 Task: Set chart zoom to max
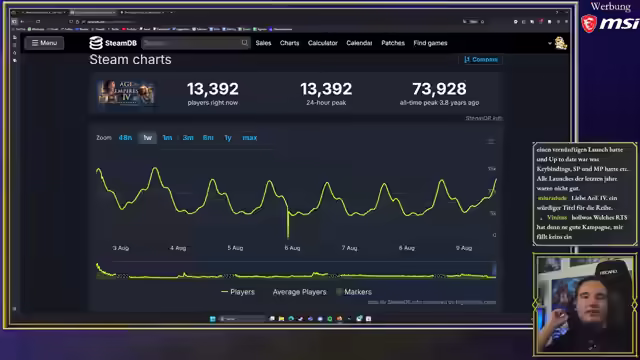(x=250, y=138)
